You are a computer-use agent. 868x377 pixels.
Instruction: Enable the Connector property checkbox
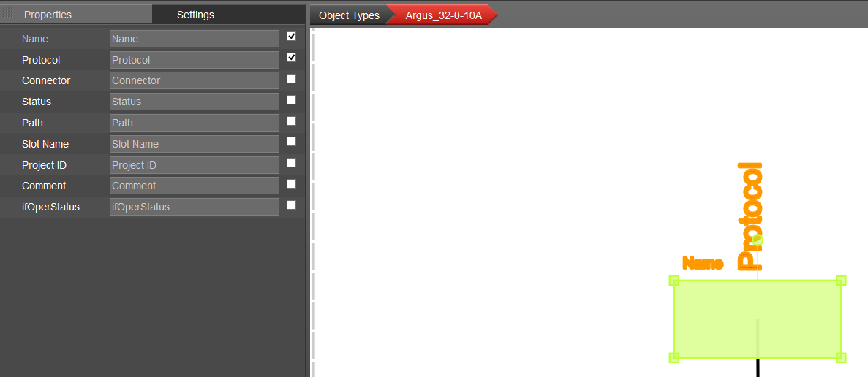tap(292, 79)
